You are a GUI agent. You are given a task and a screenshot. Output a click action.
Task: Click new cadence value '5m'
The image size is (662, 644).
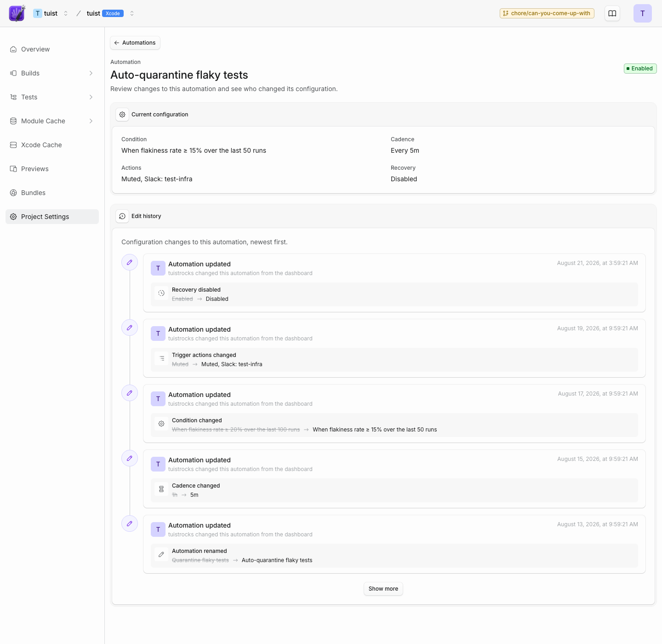pos(194,495)
